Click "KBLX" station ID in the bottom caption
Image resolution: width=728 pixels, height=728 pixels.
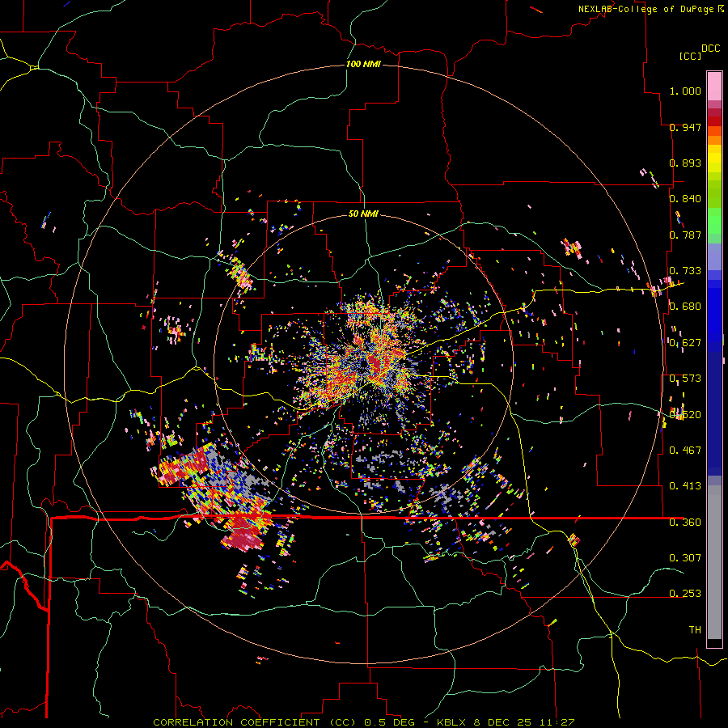tap(452, 722)
